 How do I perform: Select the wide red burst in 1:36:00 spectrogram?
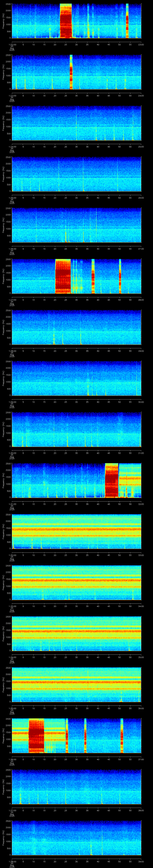pos(36,736)
